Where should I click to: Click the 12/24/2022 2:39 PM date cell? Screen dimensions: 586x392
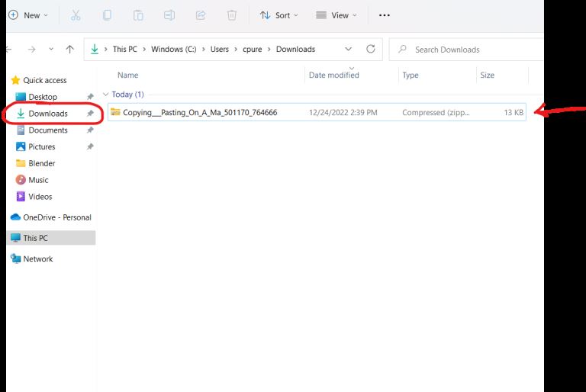[x=343, y=112]
